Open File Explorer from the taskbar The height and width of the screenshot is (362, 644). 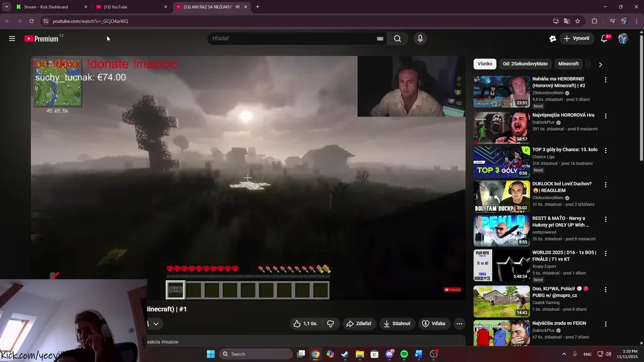(x=360, y=354)
